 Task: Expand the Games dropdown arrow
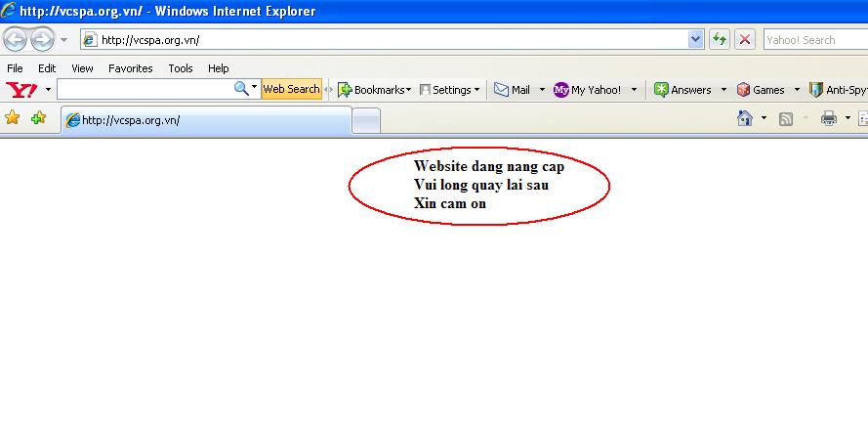tap(797, 90)
